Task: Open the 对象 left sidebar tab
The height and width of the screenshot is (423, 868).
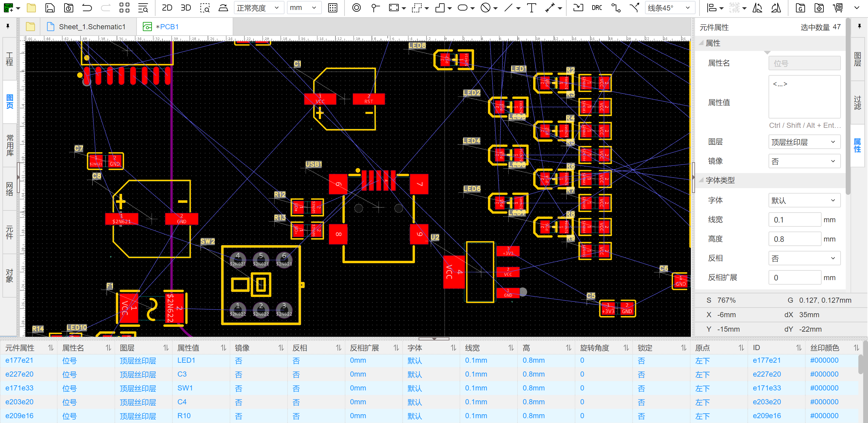Action: pos(9,276)
